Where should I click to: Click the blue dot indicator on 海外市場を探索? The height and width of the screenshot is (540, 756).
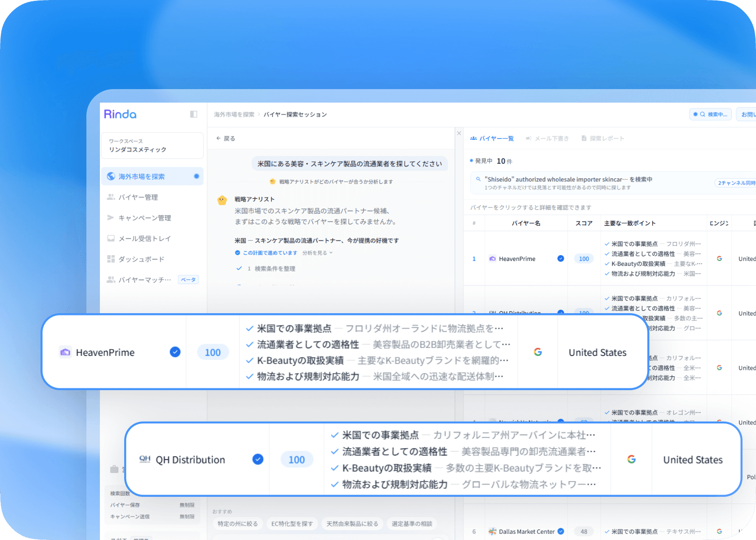coord(197,176)
